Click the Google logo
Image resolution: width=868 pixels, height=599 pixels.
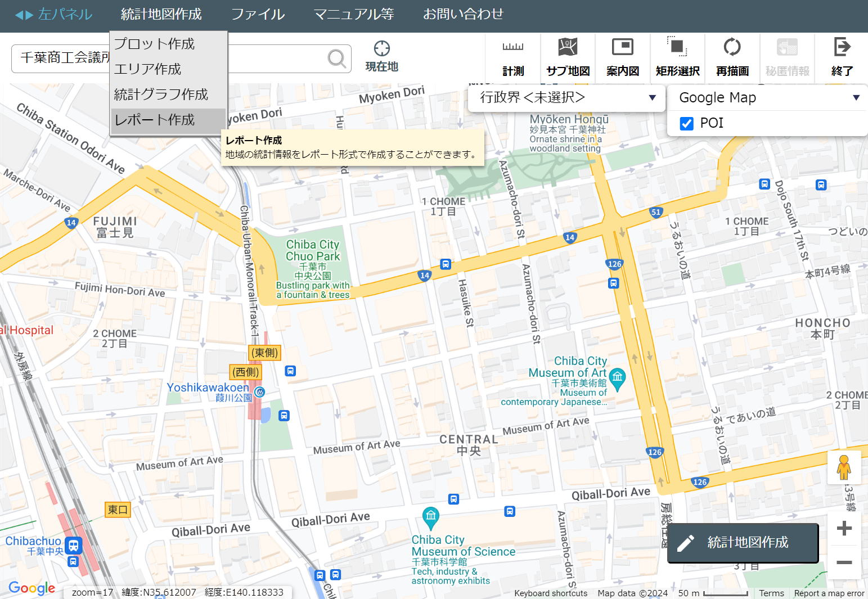[x=32, y=588]
